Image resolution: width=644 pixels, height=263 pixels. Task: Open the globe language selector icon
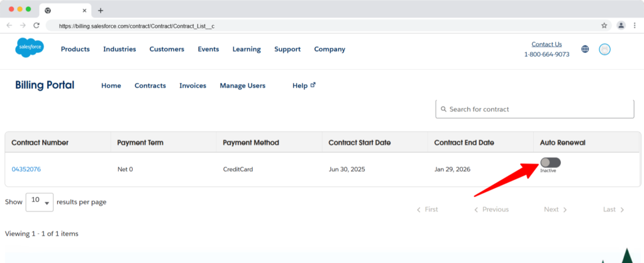click(x=585, y=49)
